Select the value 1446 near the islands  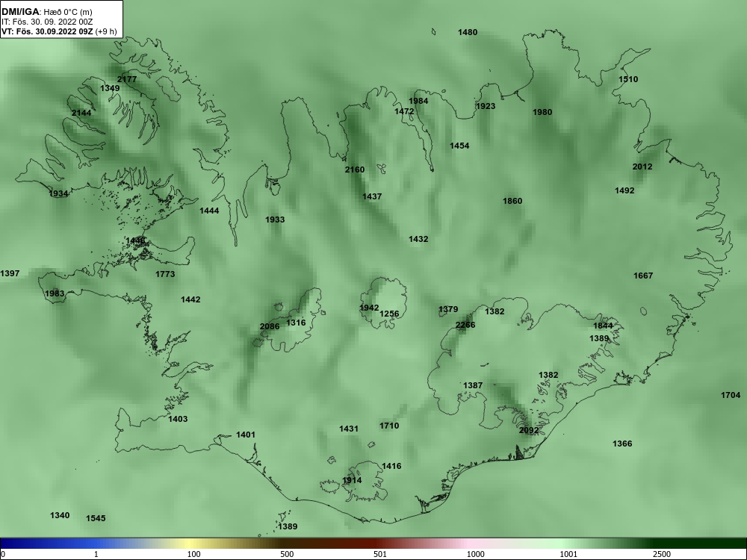click(x=135, y=241)
